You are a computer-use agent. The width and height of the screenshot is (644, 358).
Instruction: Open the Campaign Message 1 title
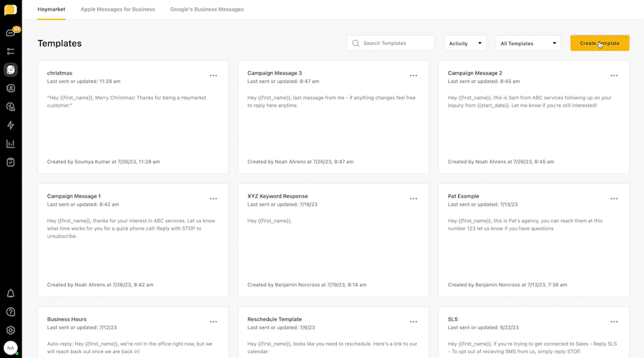[74, 196]
